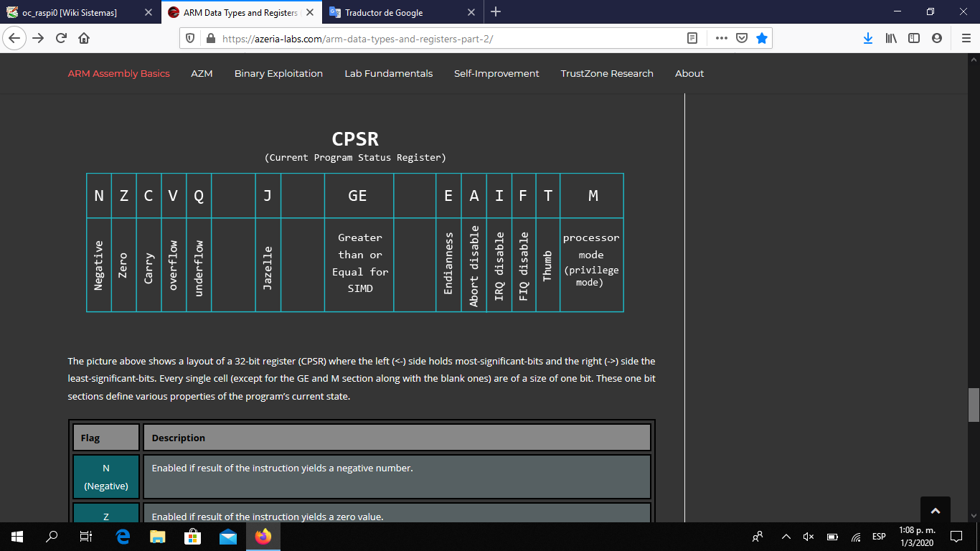Image resolution: width=980 pixels, height=551 pixels.
Task: Toggle the blue bookmark star
Action: (762, 39)
